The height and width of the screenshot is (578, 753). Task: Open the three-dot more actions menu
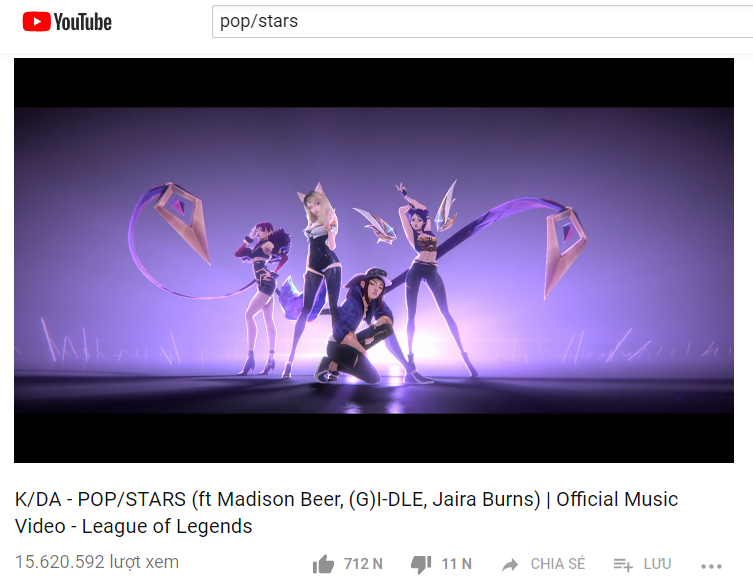click(x=711, y=566)
